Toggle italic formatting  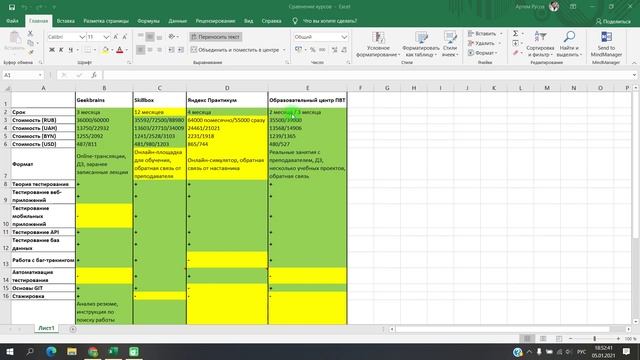[61, 50]
